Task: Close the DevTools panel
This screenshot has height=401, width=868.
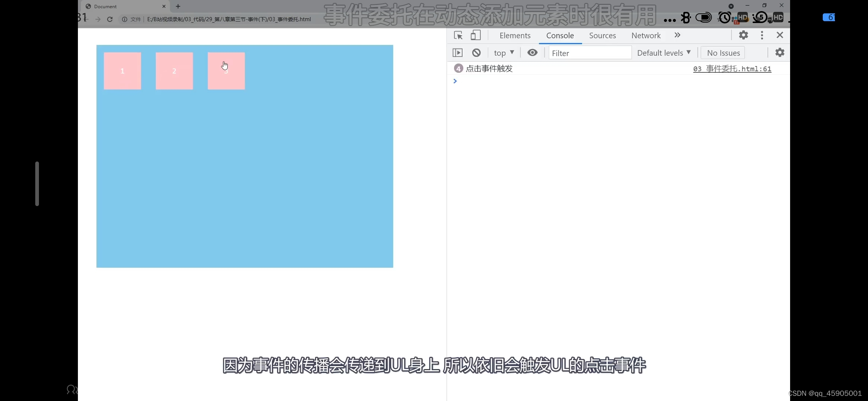Action: pos(780,35)
